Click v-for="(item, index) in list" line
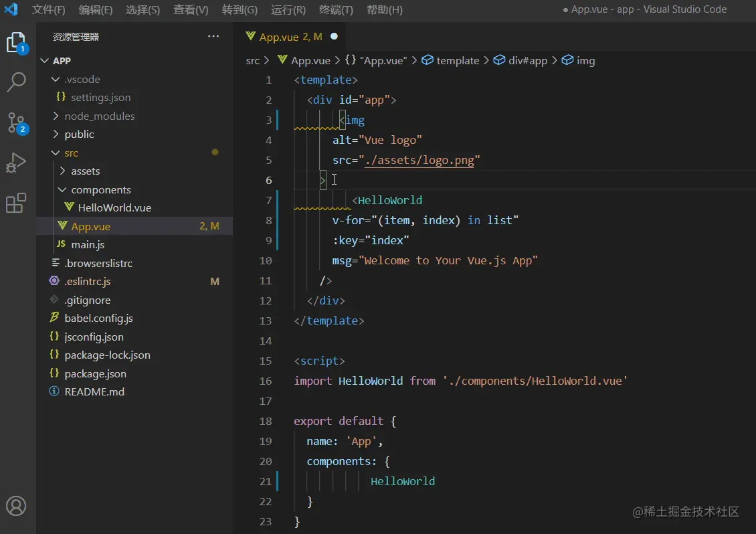The height and width of the screenshot is (534, 756). coord(426,220)
